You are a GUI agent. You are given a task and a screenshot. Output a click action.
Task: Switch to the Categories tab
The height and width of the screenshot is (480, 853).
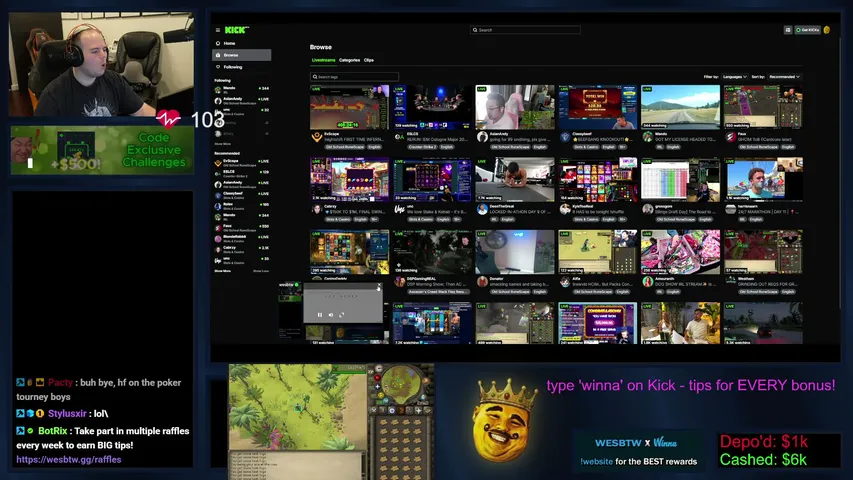point(349,60)
